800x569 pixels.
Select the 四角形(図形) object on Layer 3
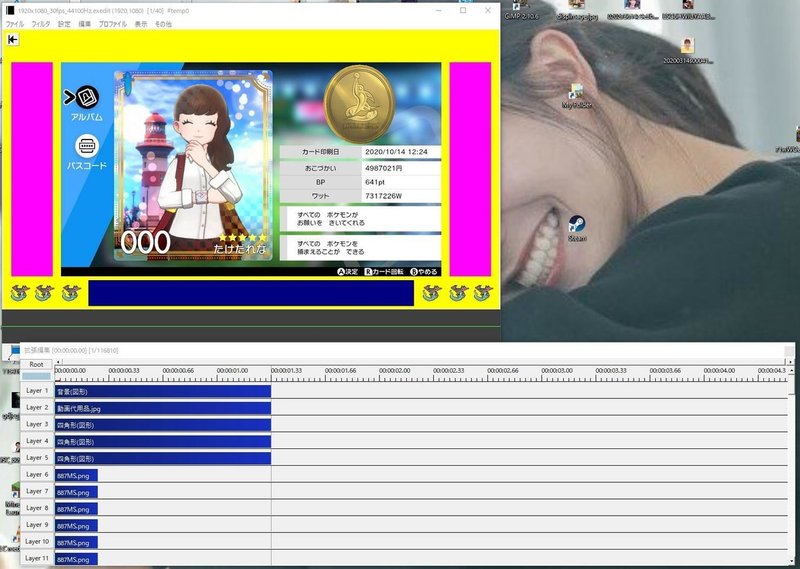[163, 425]
